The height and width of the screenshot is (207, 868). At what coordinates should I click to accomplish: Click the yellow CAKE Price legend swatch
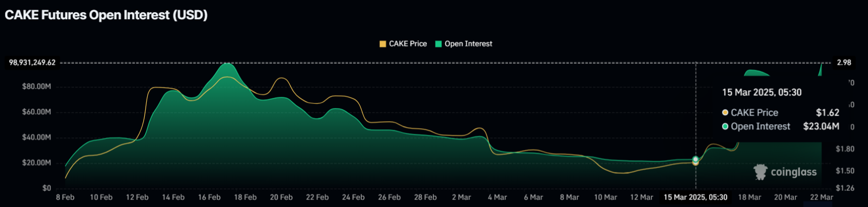coord(383,44)
